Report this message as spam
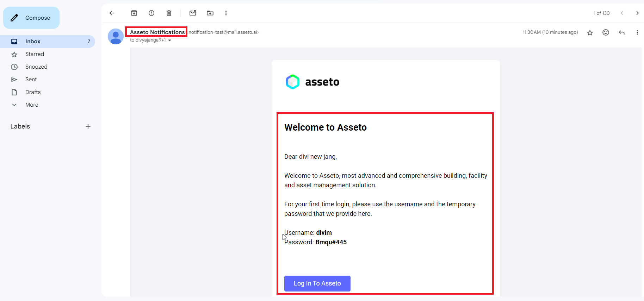The image size is (644, 301). 151,13
